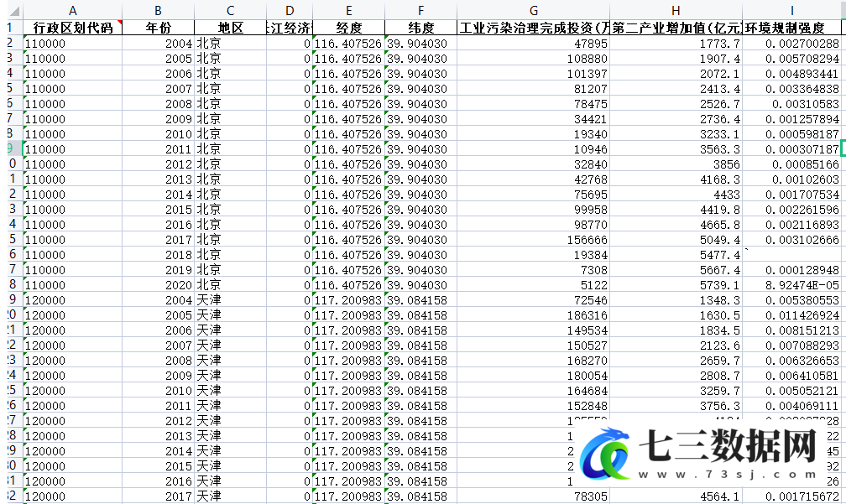Select row 1 header number
Image resolution: width=846 pixels, height=504 pixels.
tap(14, 28)
